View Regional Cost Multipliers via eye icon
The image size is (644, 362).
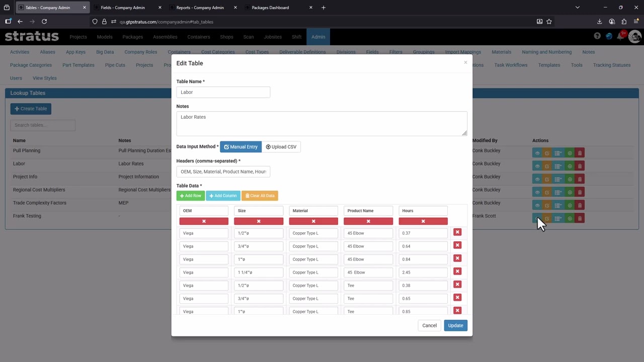point(537,192)
